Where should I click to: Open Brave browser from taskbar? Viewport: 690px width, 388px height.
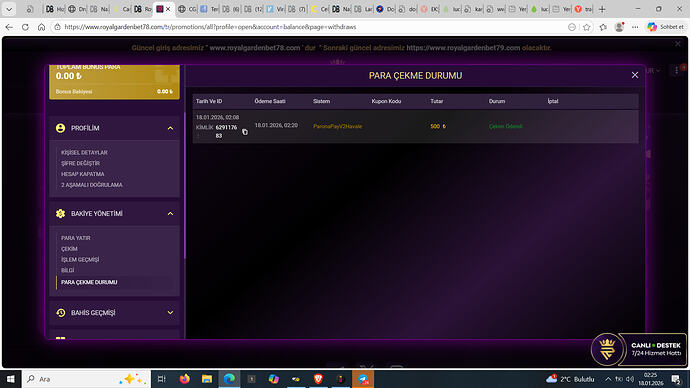tap(318, 379)
